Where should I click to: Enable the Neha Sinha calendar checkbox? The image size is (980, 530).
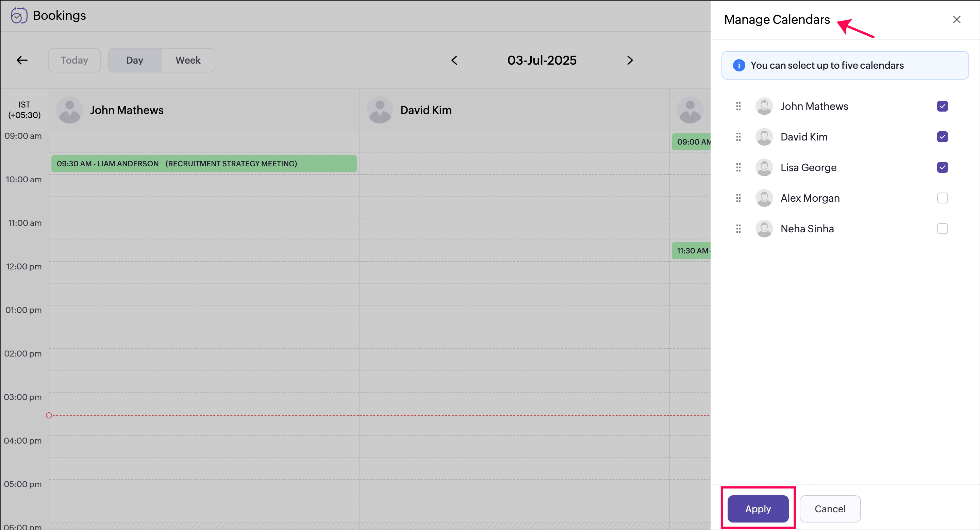click(x=942, y=229)
